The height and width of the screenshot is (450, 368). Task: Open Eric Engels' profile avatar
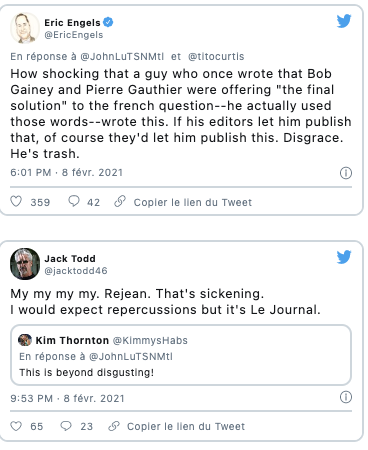coord(25,28)
